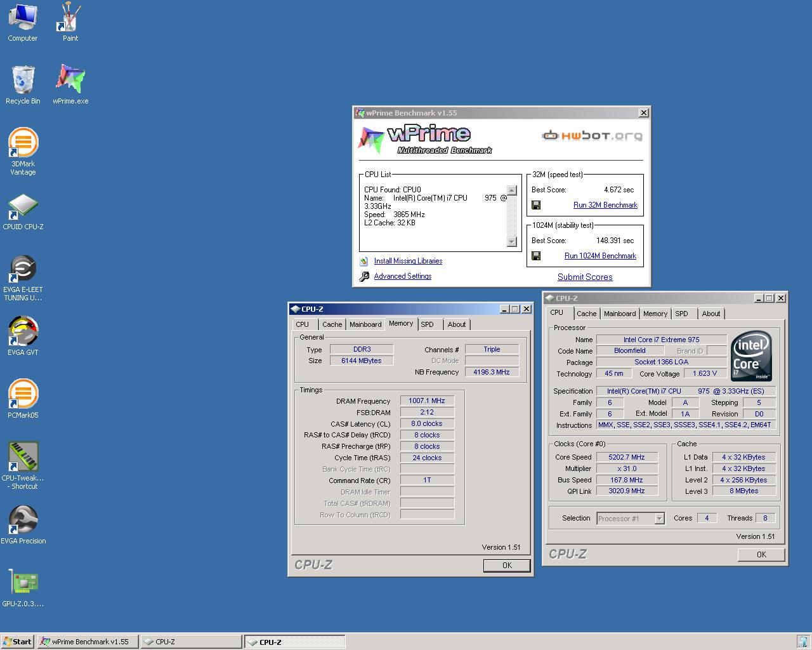Open the Start menu
812x650 pixels.
click(17, 642)
